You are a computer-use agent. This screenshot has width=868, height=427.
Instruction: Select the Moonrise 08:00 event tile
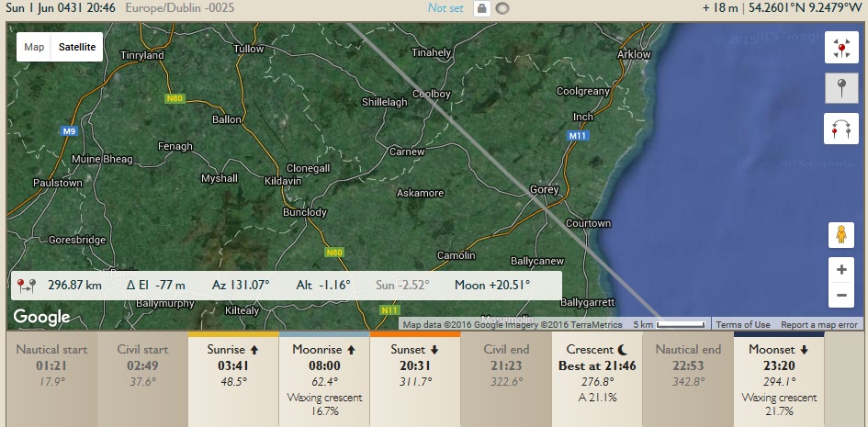coord(323,378)
